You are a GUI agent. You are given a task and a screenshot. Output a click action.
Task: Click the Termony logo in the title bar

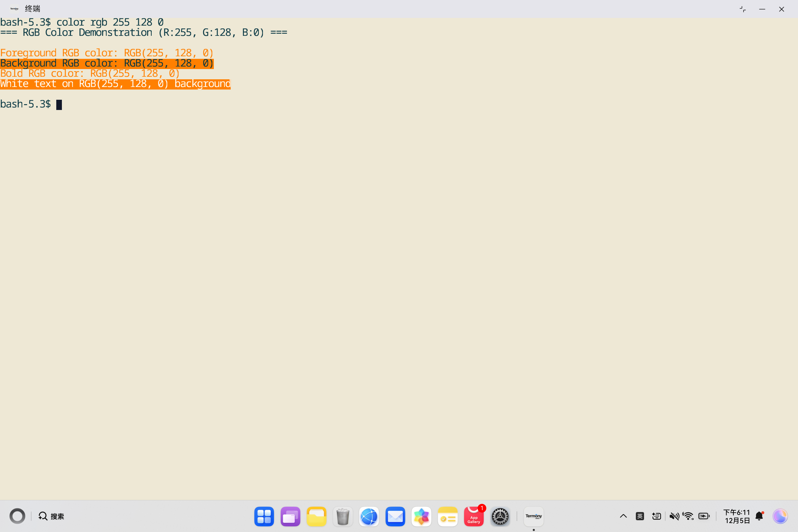tap(14, 8)
